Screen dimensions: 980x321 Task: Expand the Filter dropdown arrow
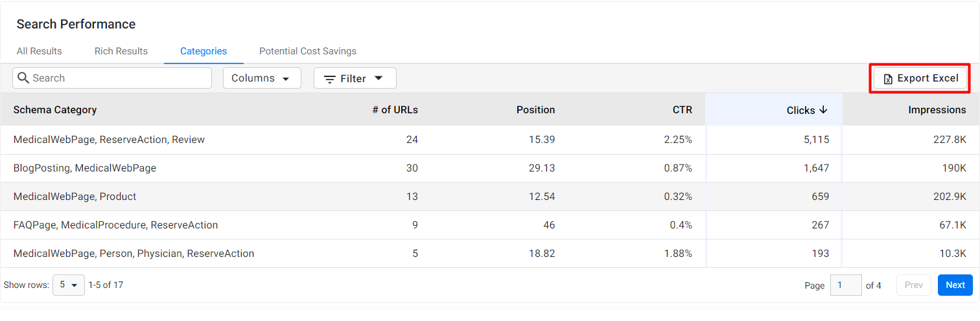tap(379, 78)
